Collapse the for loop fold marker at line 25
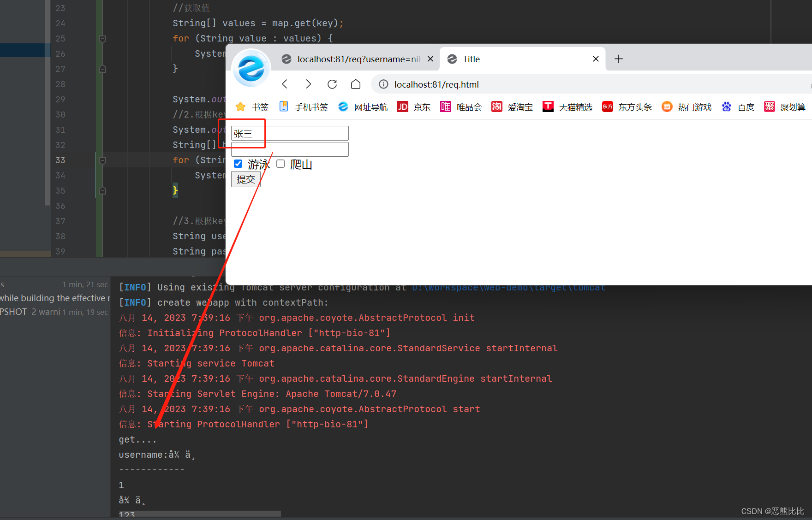The image size is (812, 520). pos(103,39)
